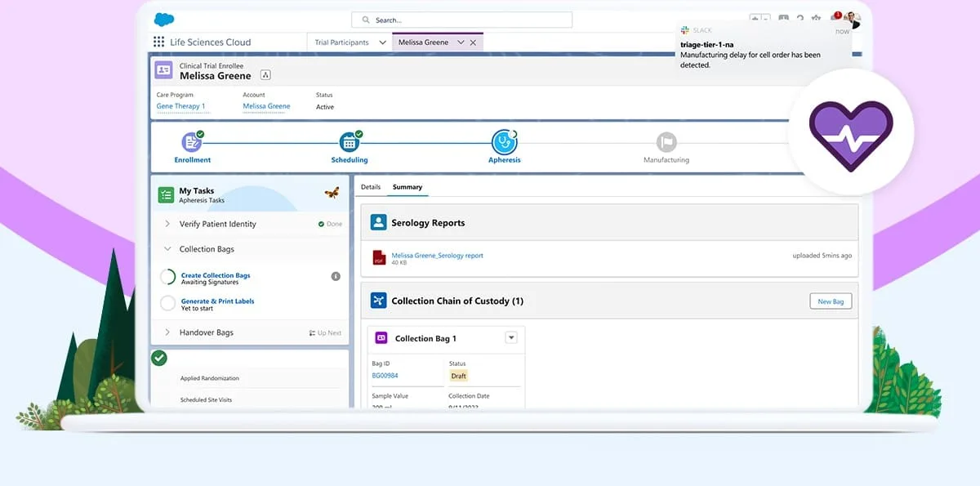Click the Clinical Trial Enrollee record icon
980x486 pixels.
[x=163, y=70]
